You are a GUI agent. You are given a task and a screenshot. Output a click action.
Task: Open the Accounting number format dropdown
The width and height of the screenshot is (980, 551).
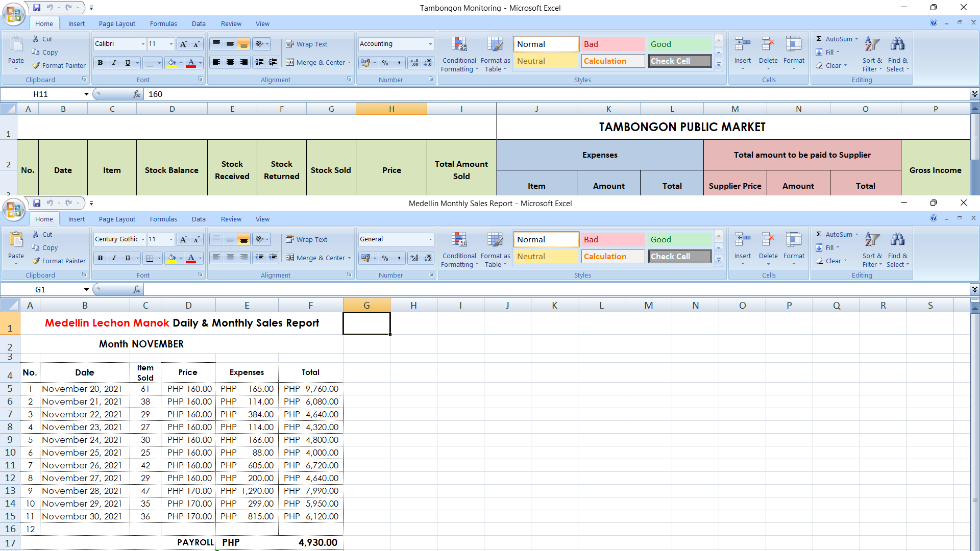point(430,44)
